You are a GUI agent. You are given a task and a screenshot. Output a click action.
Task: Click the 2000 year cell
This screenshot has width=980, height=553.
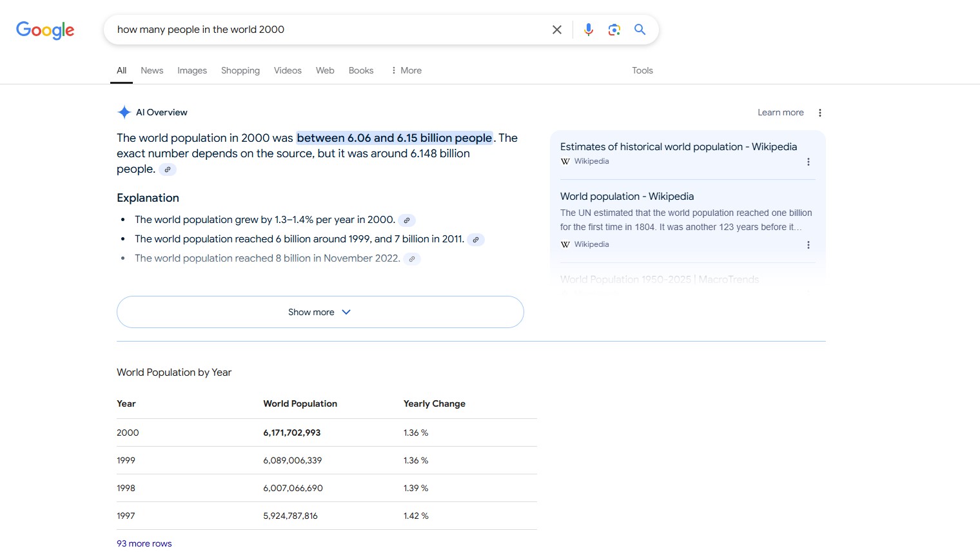128,432
